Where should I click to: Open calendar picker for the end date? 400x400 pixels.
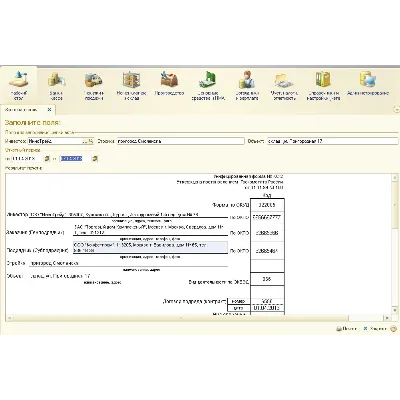(95, 159)
